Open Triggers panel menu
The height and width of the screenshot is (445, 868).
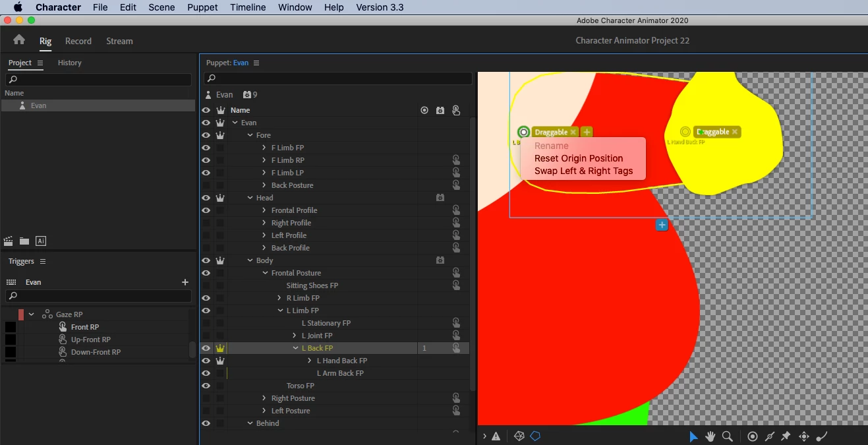43,262
